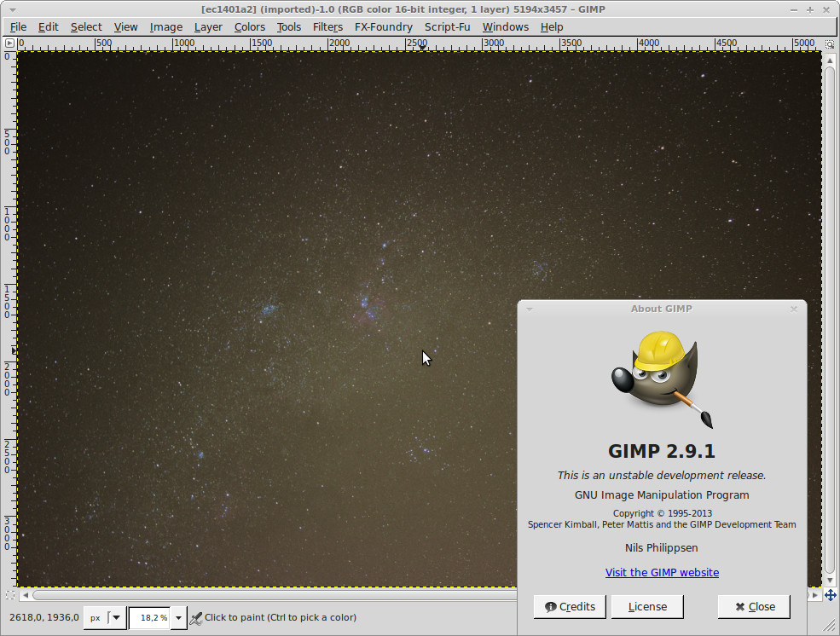Open the navigation preview crosshair icon
The image size is (840, 636).
click(831, 595)
